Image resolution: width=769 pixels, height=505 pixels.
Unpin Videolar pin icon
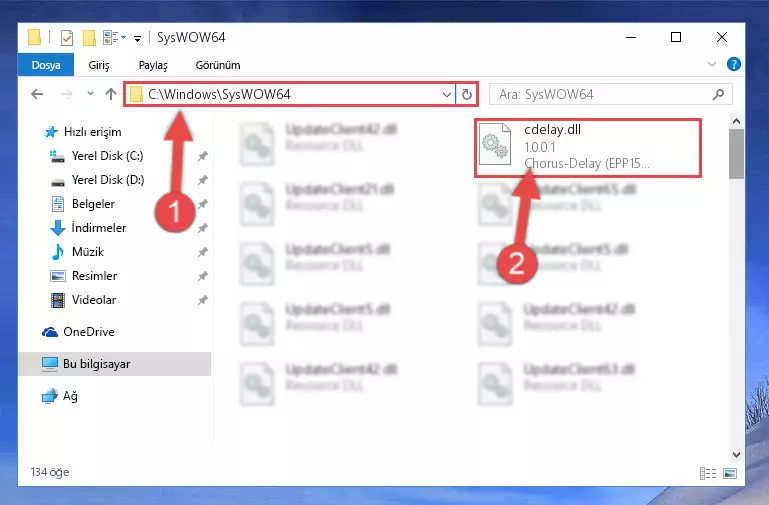coord(202,300)
